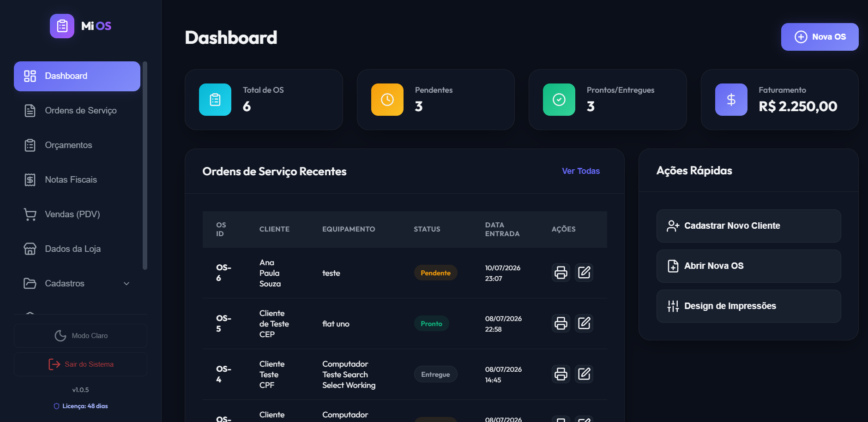The image size is (868, 422).
Task: Click Cadastrar Novo Cliente quick action
Action: click(x=748, y=226)
